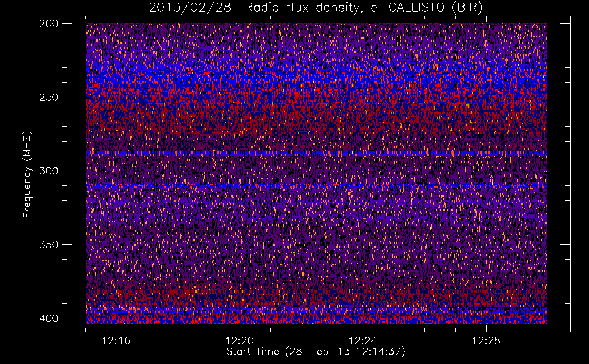Click the 'Start Time (28-Feb-13 12:14:37)' label
Viewport: 589px width, 364px height.
[316, 352]
